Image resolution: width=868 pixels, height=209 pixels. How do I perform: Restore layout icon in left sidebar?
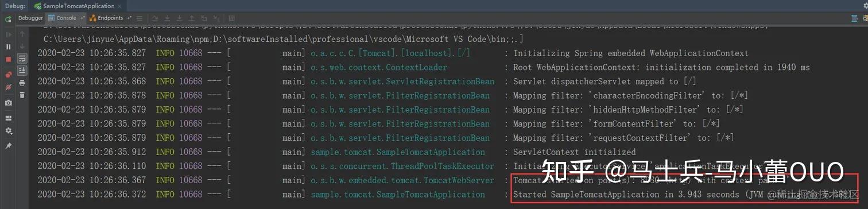pos(8,118)
